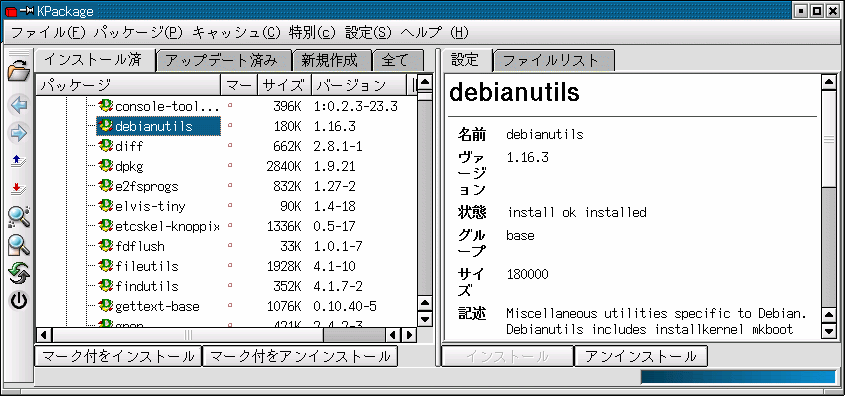This screenshot has height=396, width=845.
Task: Click the forward arrow toolbar icon
Action: coord(18,133)
